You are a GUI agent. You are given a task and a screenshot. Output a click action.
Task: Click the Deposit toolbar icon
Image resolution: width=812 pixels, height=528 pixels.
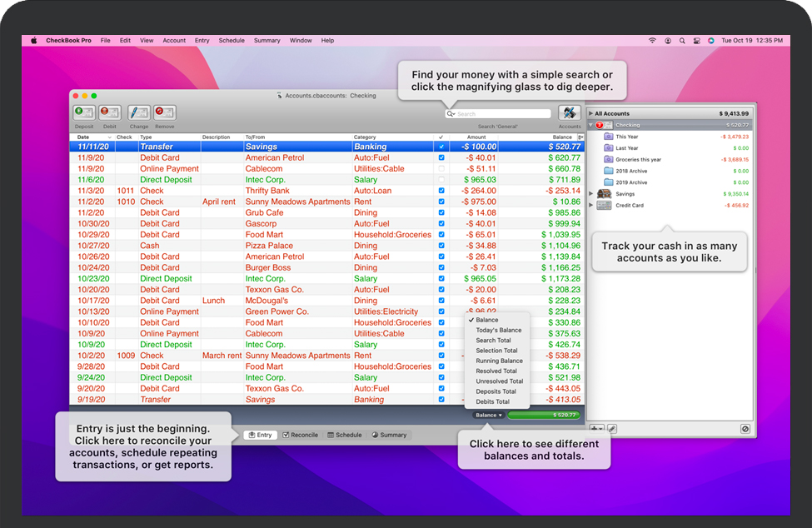[x=85, y=113]
